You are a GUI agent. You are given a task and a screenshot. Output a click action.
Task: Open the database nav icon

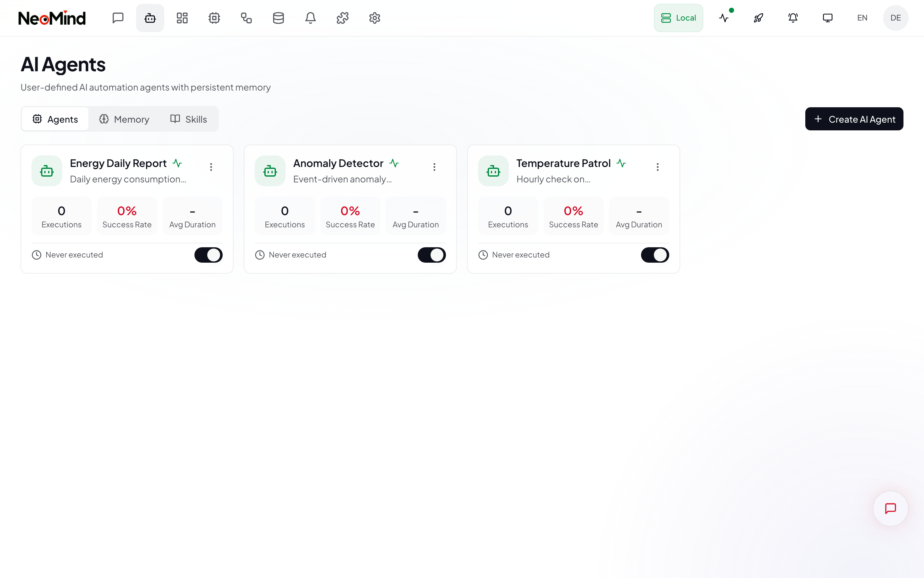click(278, 18)
